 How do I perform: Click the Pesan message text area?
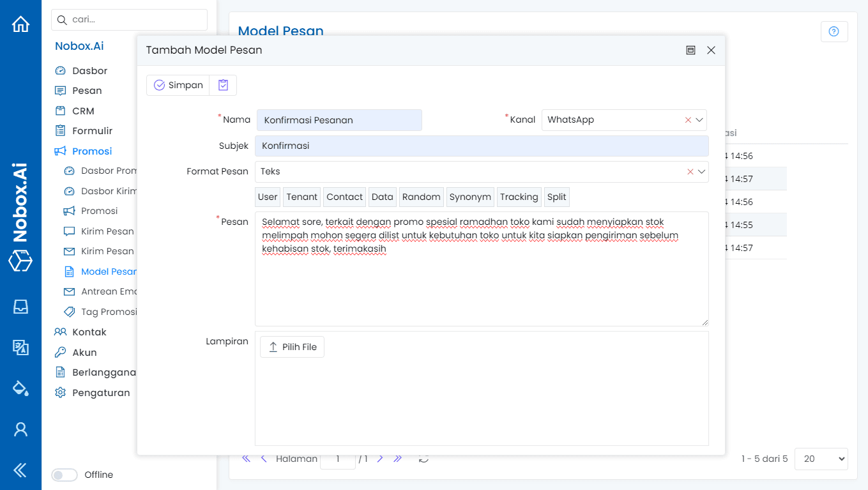pos(482,281)
